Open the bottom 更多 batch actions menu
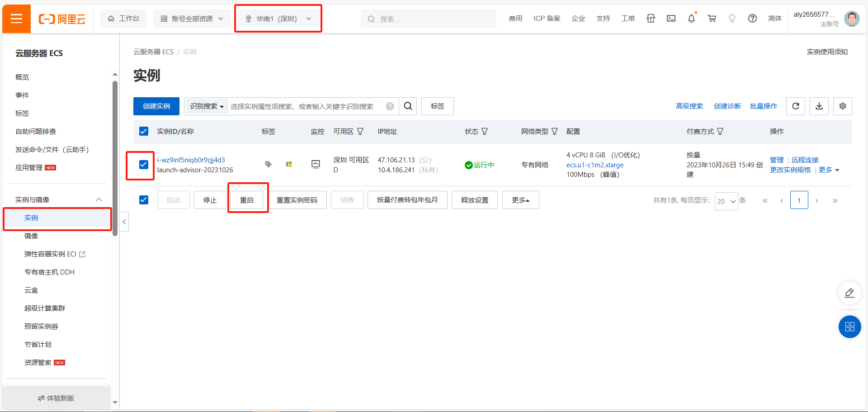 (x=520, y=200)
